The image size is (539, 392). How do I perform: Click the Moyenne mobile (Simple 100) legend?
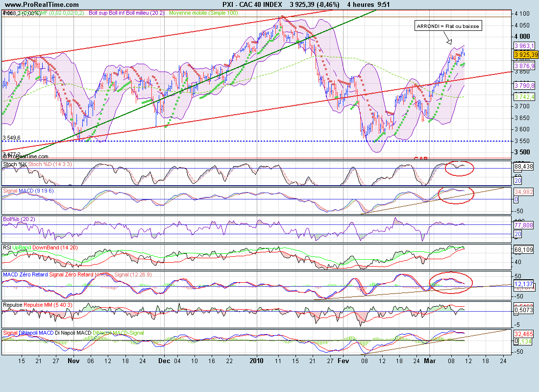203,13
